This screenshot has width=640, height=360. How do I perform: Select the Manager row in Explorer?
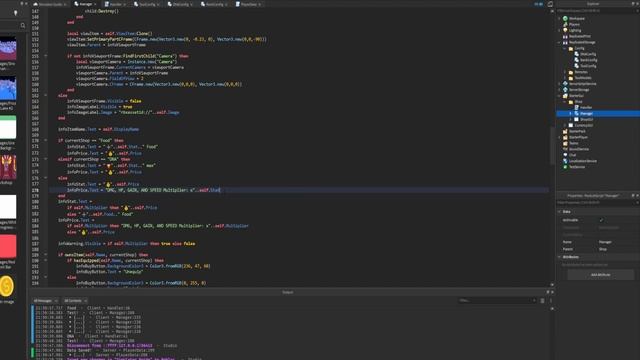(x=598, y=113)
